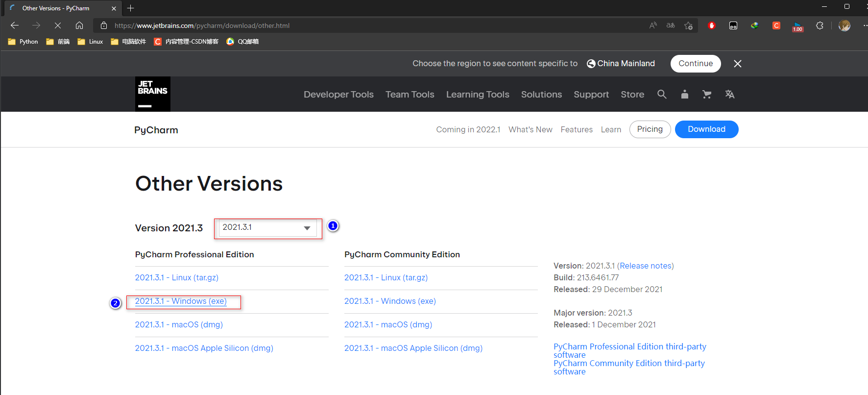This screenshot has width=868, height=395.
Task: Open the Team Tools menu
Action: click(410, 95)
